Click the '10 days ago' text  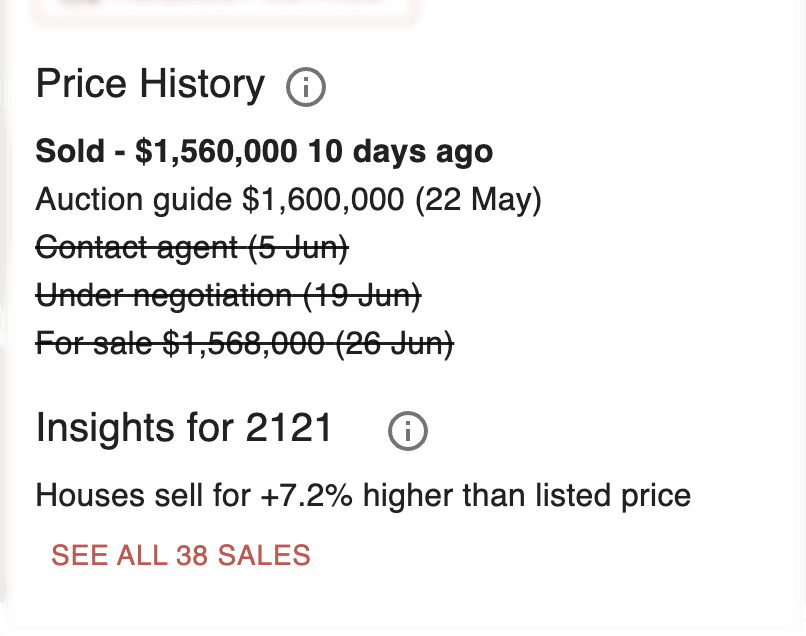[400, 151]
